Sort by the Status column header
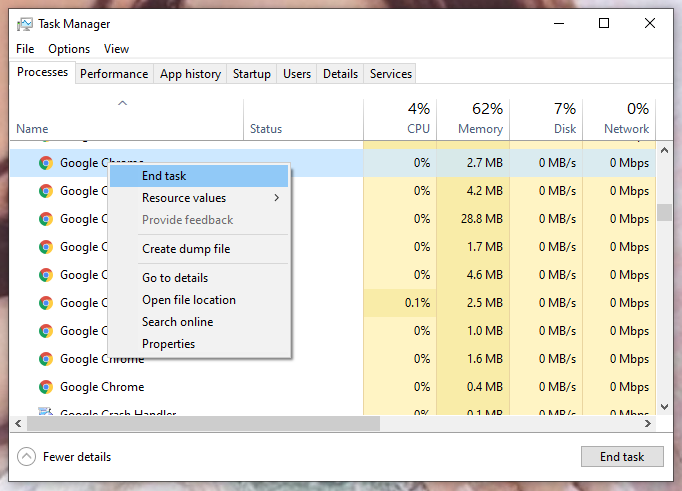Screen dimensions: 682x491 click(303, 120)
